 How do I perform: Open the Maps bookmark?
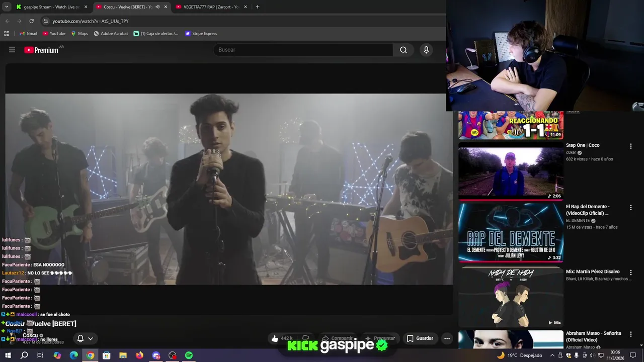(79, 34)
